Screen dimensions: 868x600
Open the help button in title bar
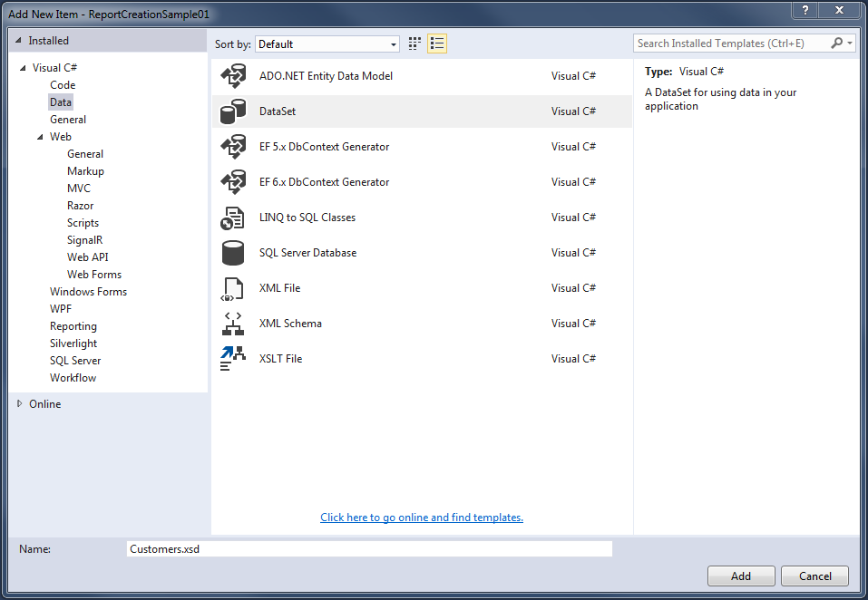(805, 10)
